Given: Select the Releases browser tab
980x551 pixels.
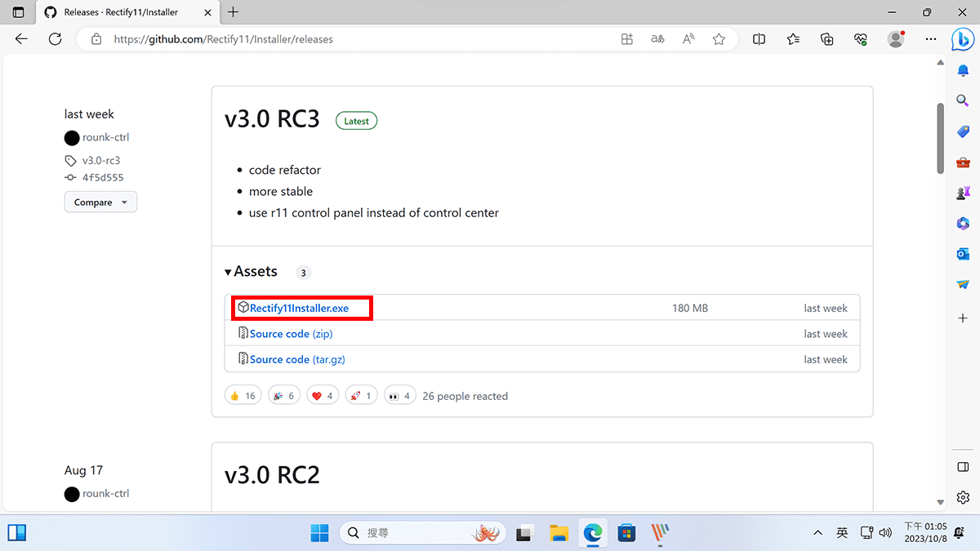Looking at the screenshot, I should [x=122, y=12].
